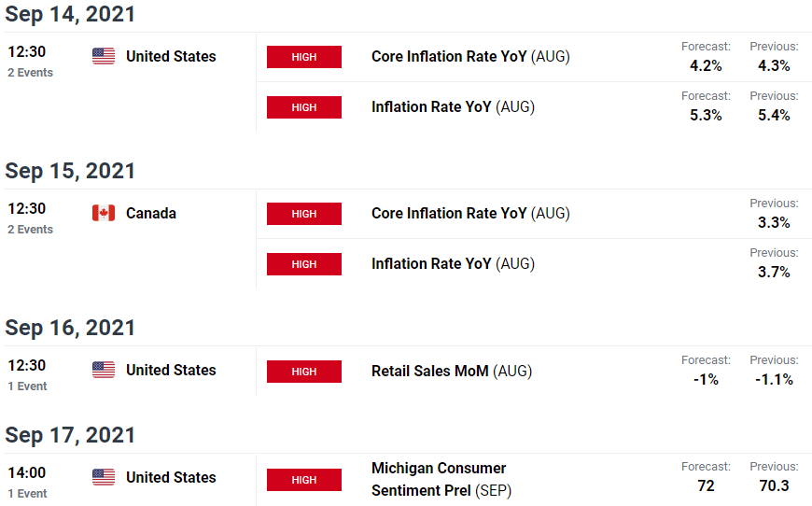Click the Canada flag icon
The width and height of the screenshot is (812, 506).
point(104,213)
